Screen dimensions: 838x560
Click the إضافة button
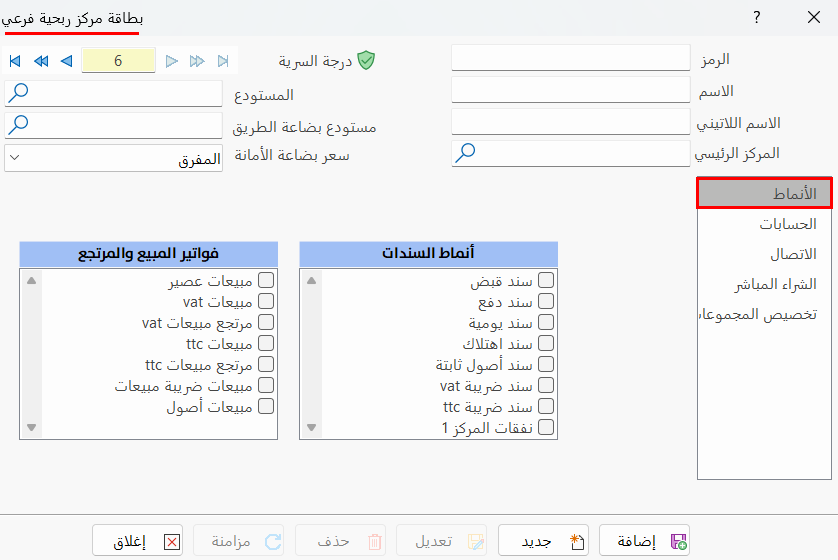(645, 541)
